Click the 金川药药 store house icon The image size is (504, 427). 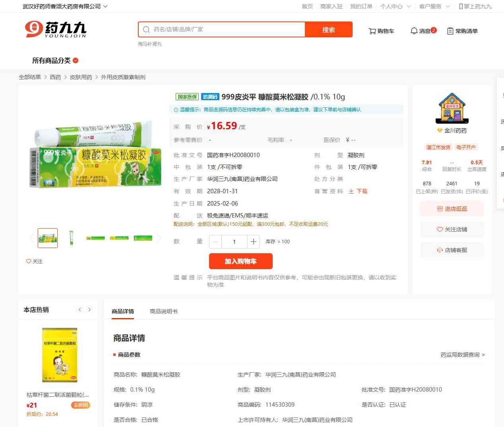452,108
